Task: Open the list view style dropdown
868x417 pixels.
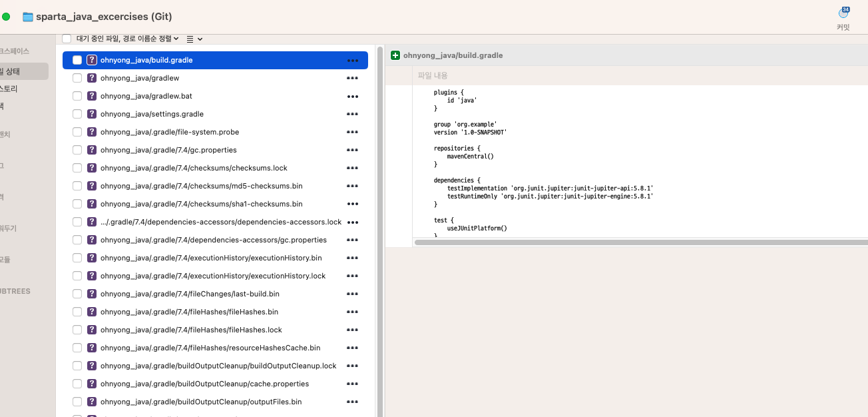Action: point(194,39)
